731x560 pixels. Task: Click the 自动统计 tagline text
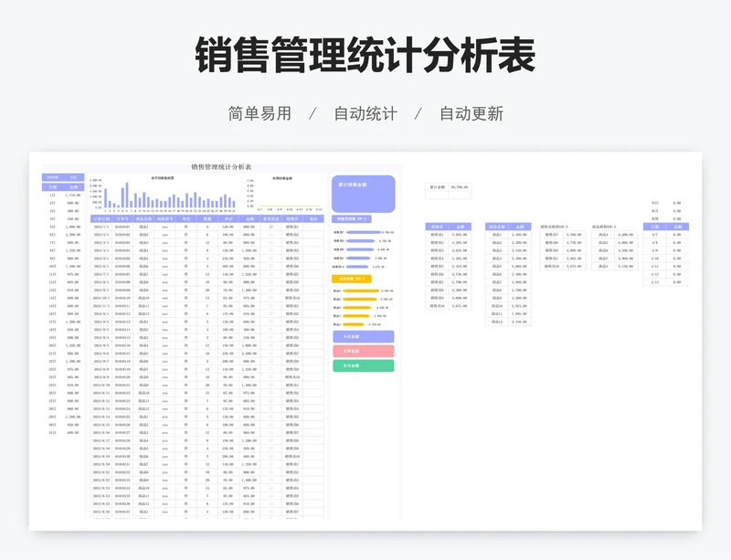click(365, 113)
